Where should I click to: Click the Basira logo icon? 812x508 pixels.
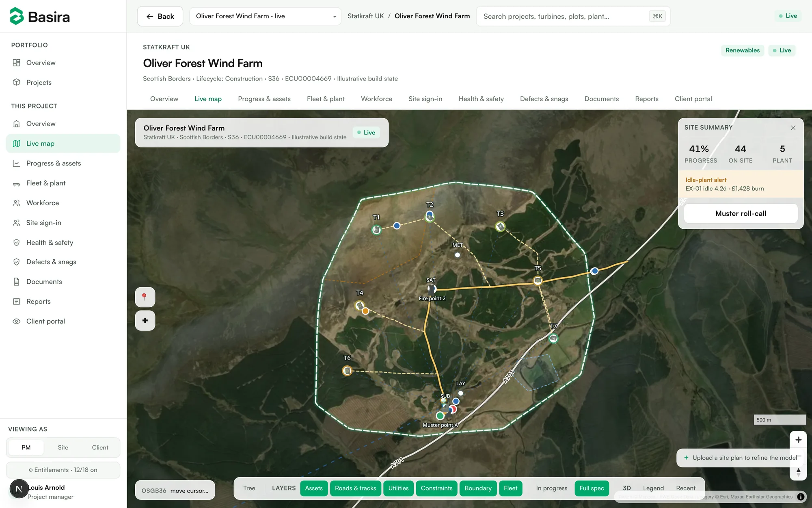click(17, 16)
